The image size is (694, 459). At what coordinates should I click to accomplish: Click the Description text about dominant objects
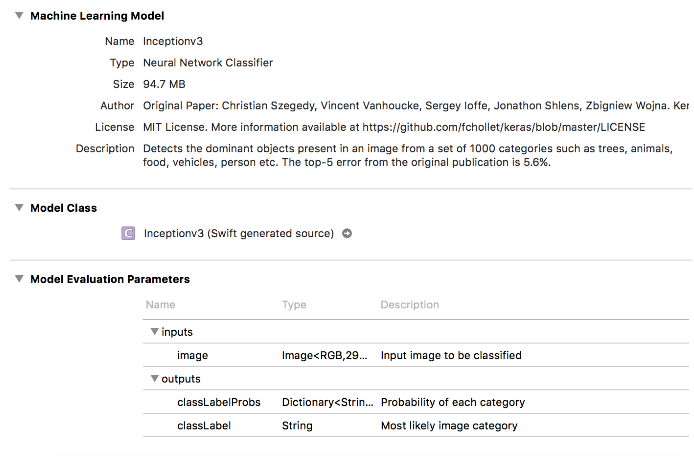(408, 155)
